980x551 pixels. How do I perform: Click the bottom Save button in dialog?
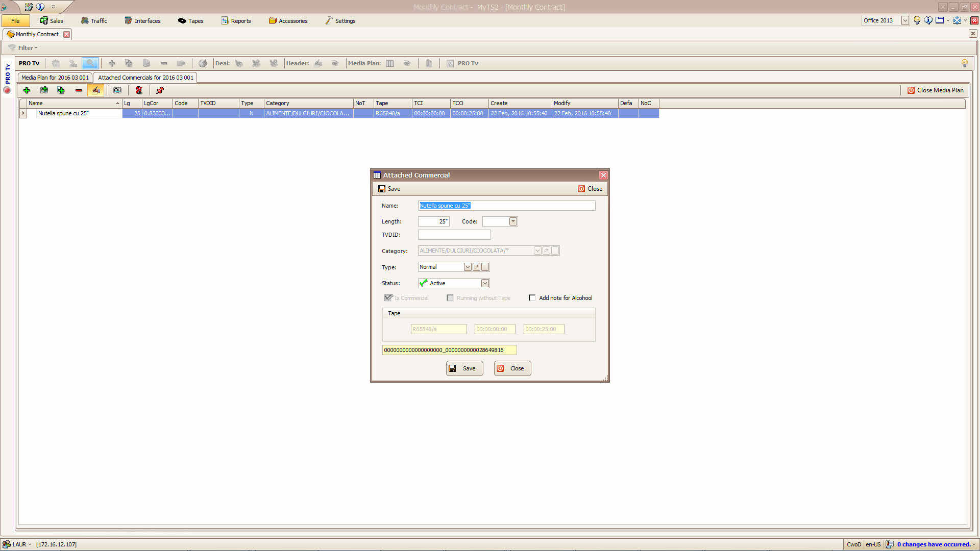coord(464,368)
